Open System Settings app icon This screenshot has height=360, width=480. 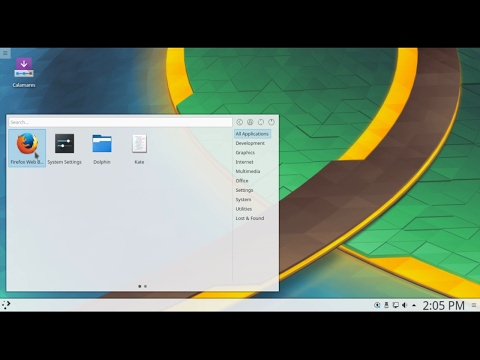coord(64,148)
